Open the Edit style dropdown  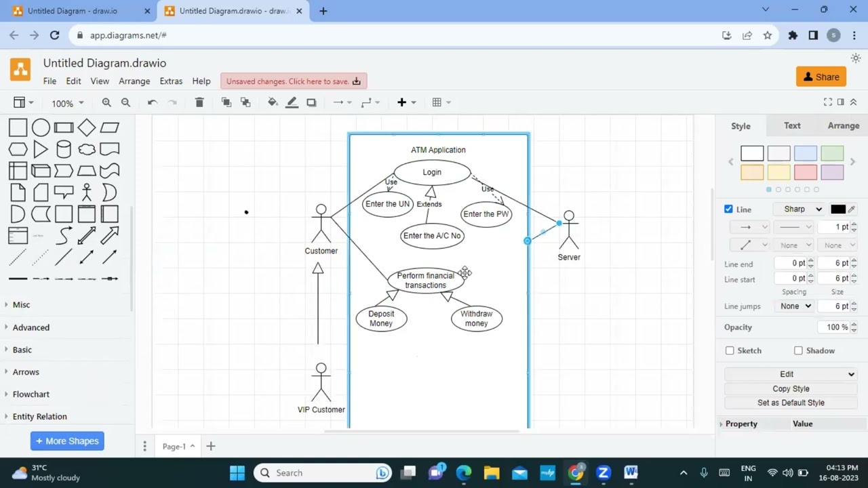(x=791, y=374)
